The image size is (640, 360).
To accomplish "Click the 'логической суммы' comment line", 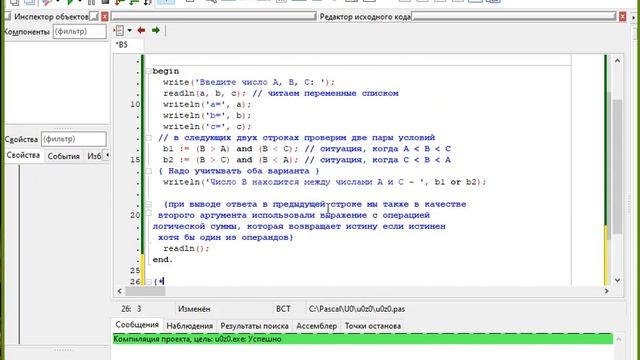I will (299, 226).
